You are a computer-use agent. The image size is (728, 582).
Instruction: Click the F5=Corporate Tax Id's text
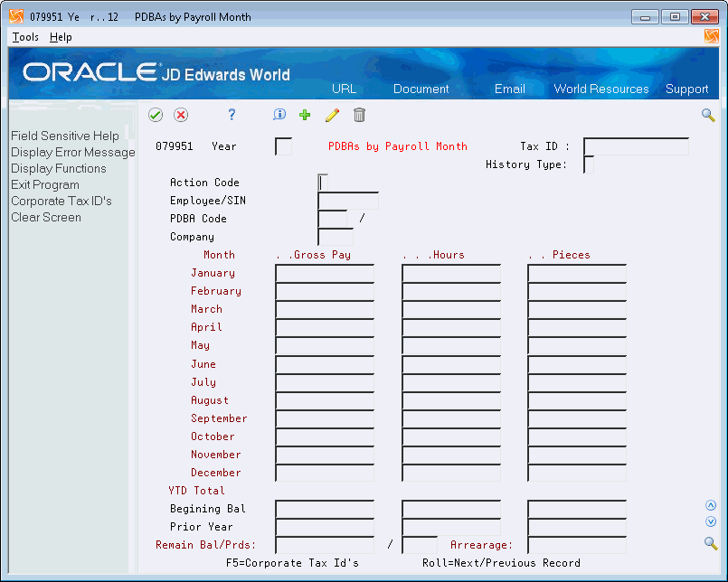click(x=292, y=563)
